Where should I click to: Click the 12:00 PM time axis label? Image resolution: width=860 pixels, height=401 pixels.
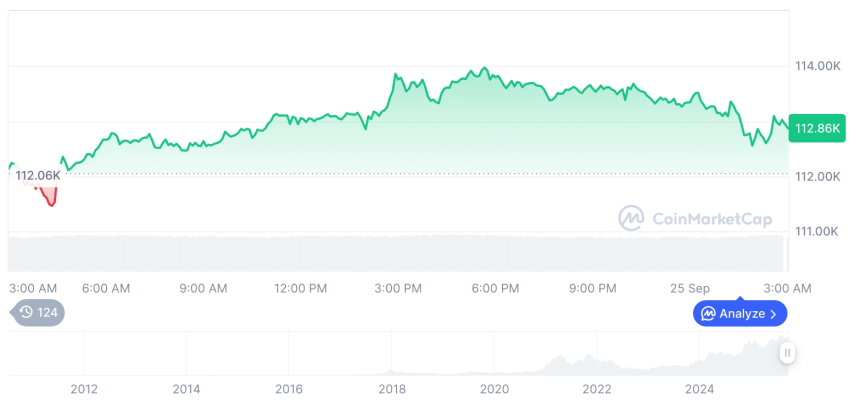[301, 288]
